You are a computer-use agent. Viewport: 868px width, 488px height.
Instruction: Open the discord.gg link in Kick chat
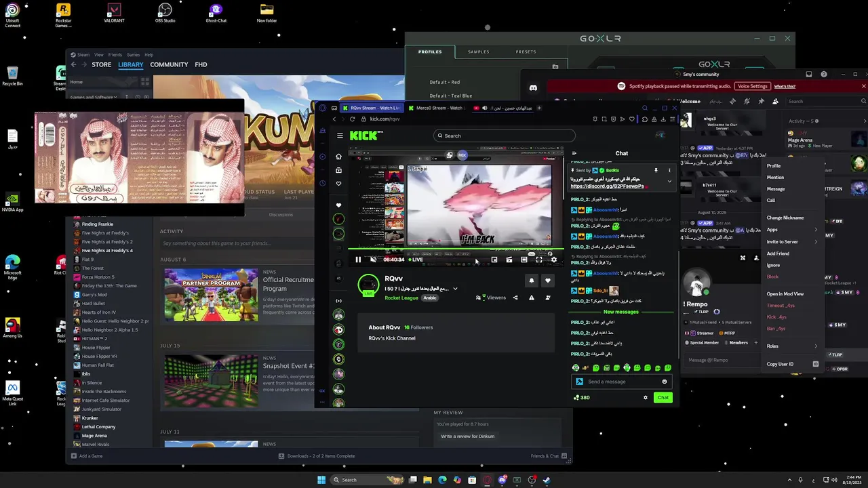(x=607, y=186)
